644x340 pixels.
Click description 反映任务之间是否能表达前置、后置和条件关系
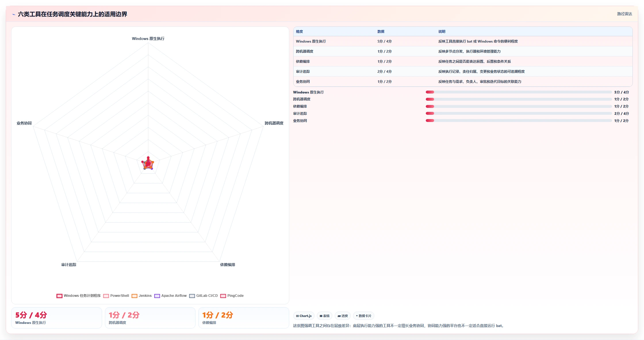tap(474, 62)
